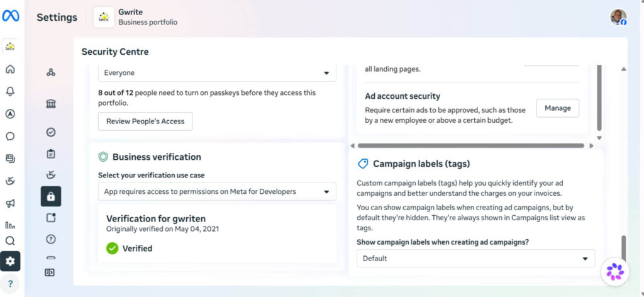
Task: Click Review People's Access button
Action: click(x=145, y=121)
